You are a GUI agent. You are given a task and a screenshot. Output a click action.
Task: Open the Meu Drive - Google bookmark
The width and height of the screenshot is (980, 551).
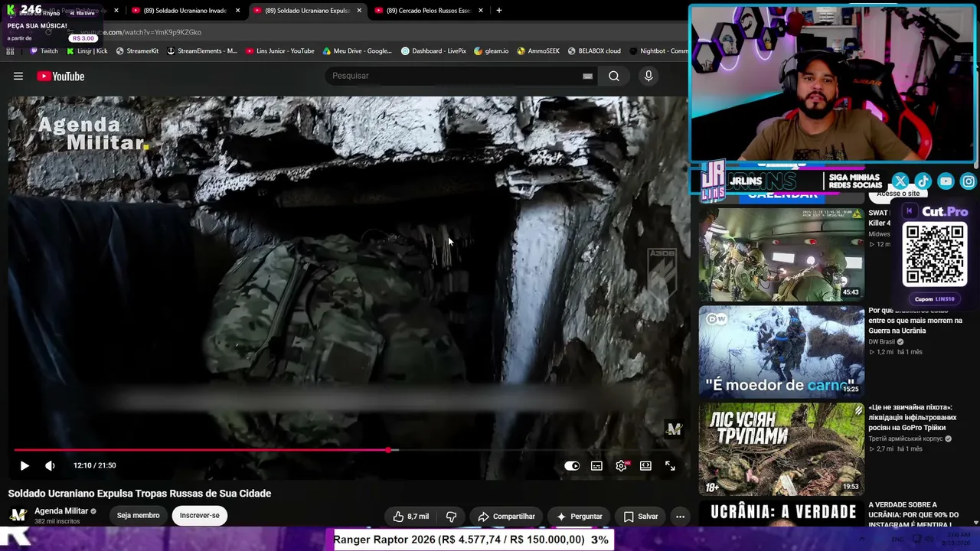357,51
